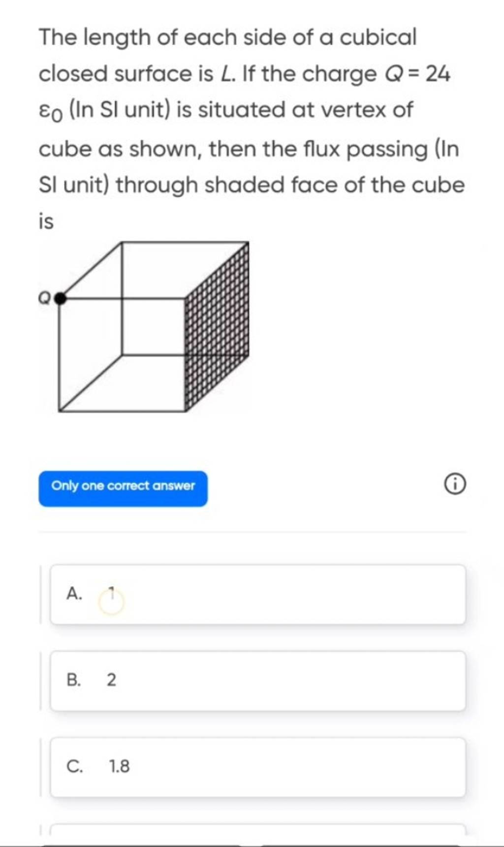Click the Q charge dot on the cube
Image resolution: width=504 pixels, height=847 pixels.
tap(60, 298)
